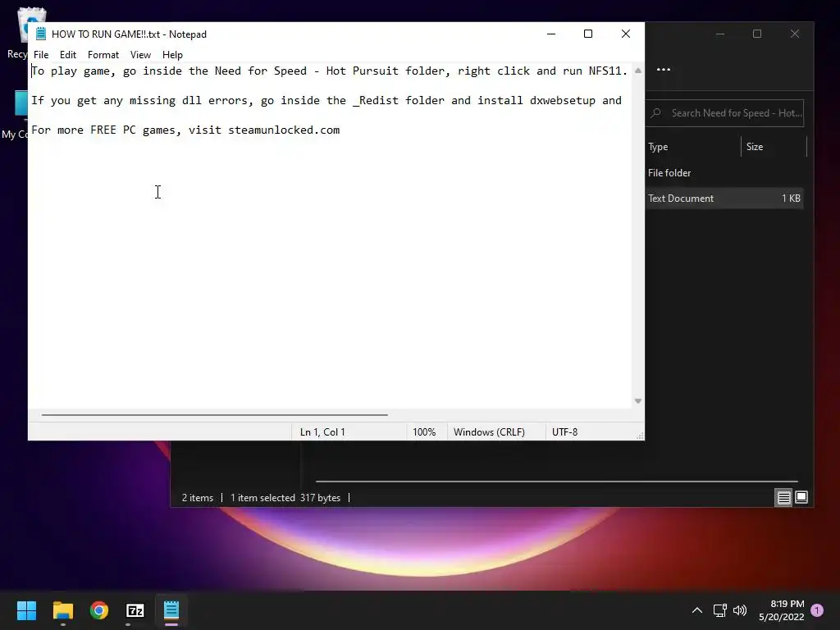840x630 pixels.
Task: Open the File menu in Notepad
Action: coord(41,55)
